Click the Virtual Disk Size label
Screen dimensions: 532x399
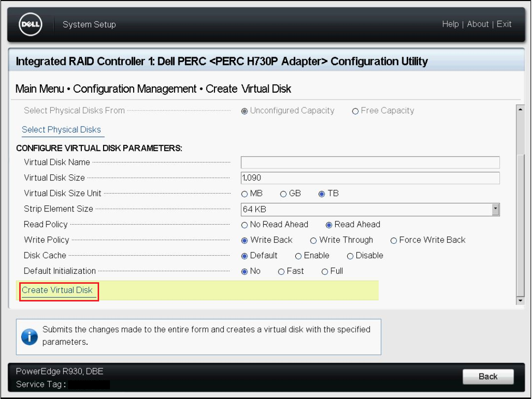(x=54, y=178)
